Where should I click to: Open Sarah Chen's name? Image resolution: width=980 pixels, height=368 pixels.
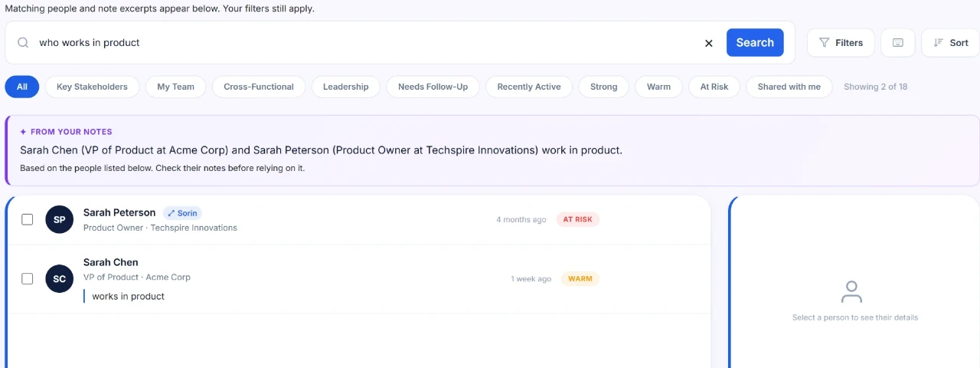pyautogui.click(x=111, y=262)
